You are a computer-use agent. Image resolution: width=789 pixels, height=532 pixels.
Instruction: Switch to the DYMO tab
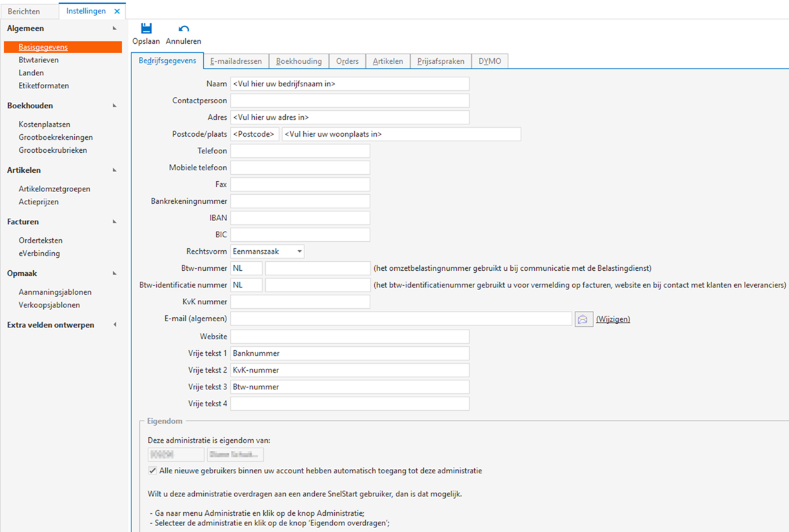pos(490,61)
